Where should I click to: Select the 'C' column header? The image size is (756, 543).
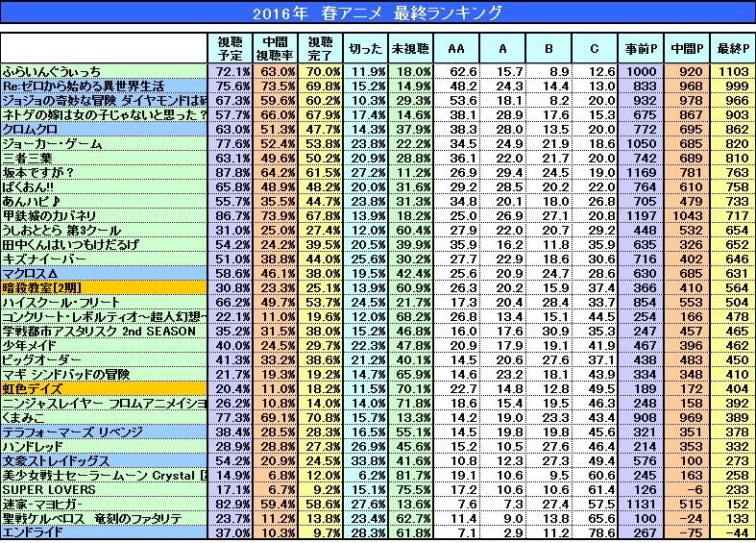tap(595, 48)
